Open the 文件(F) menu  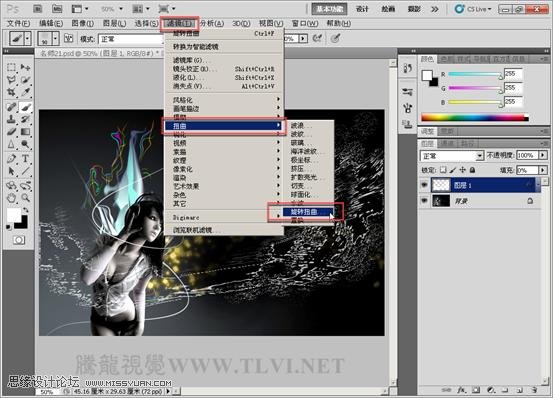(x=18, y=23)
